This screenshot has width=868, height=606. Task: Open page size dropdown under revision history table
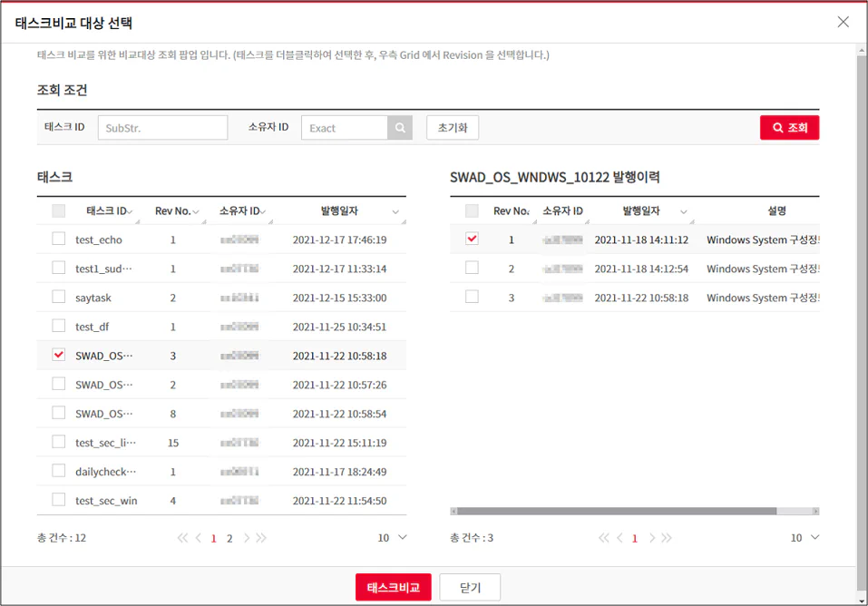coord(805,537)
